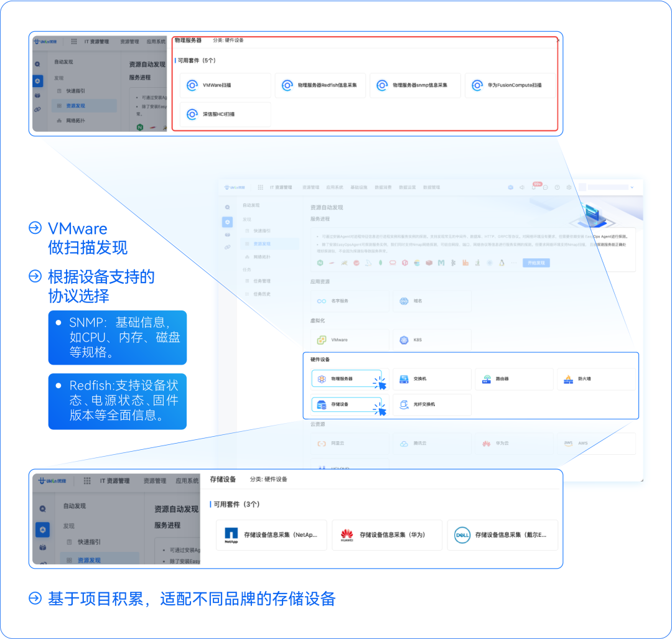672x639 pixels.
Task: Click the 交换机 switch icon
Action: [404, 379]
